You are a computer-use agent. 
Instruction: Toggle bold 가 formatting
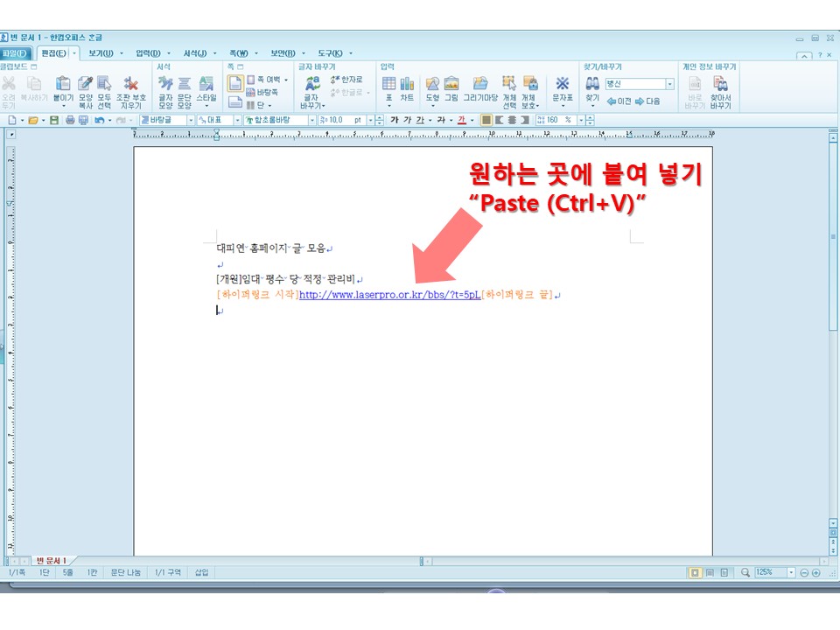click(x=395, y=120)
